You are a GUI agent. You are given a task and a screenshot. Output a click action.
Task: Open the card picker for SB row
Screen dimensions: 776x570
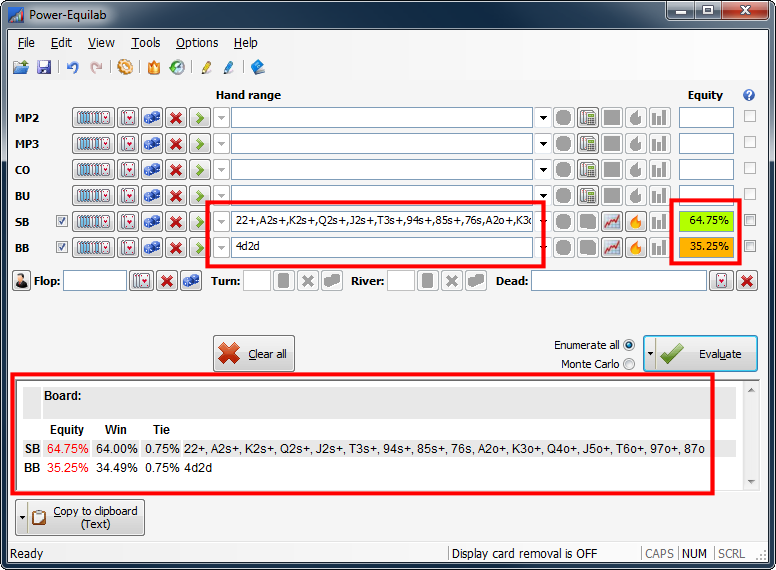[129, 222]
